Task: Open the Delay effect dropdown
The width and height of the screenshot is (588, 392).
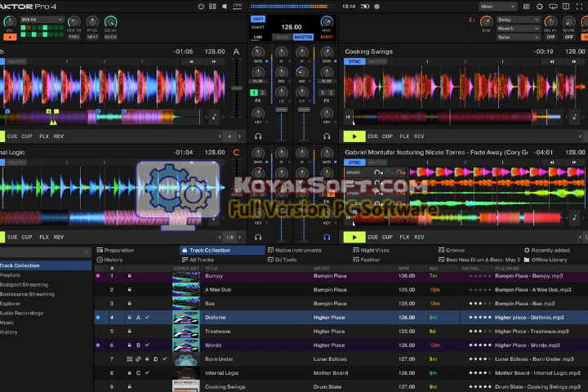Action: pos(519,20)
